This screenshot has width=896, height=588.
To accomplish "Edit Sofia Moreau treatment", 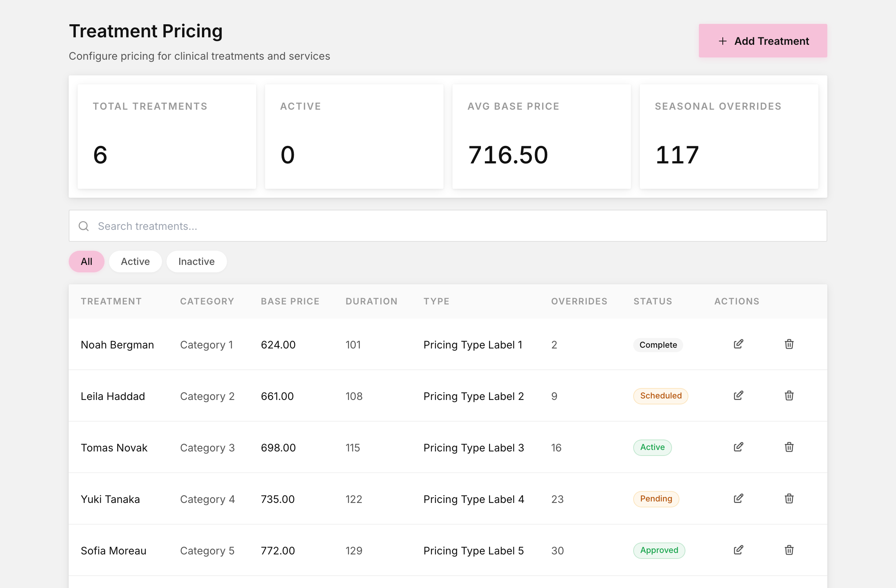I will tap(738, 550).
